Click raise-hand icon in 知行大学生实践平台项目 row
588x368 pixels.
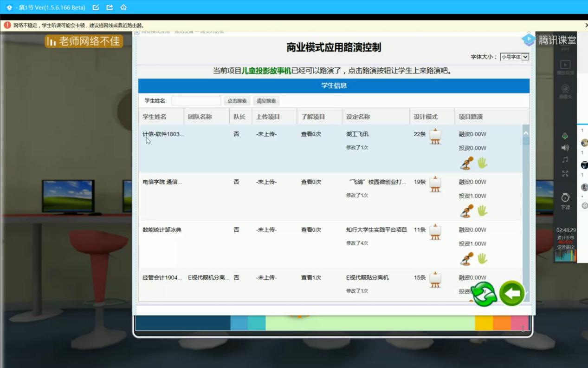483,258
